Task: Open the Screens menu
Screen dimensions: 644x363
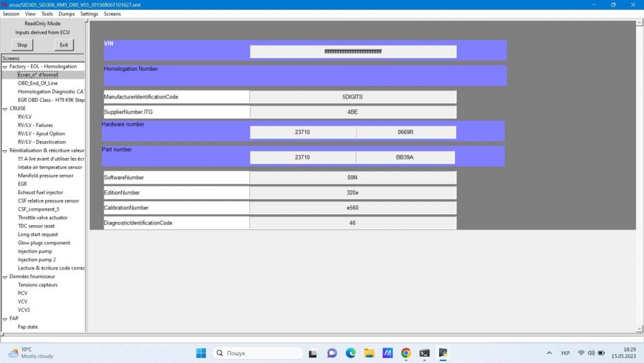Action: tap(112, 14)
